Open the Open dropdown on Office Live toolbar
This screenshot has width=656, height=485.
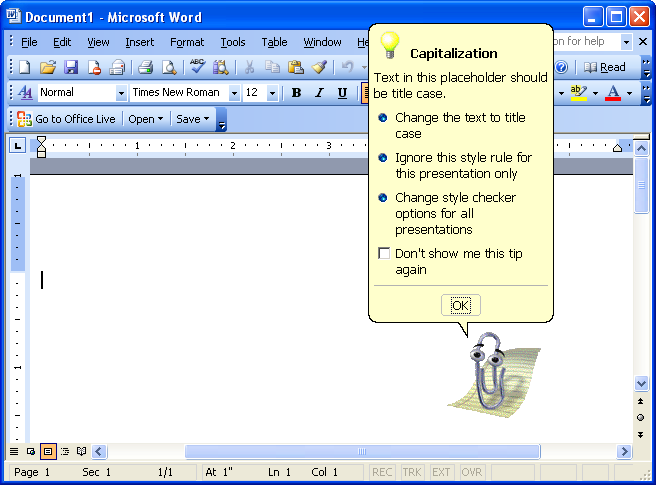(145, 119)
